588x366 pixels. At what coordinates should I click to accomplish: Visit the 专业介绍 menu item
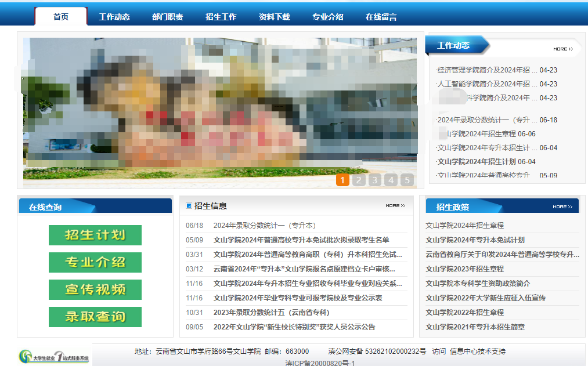tap(328, 17)
